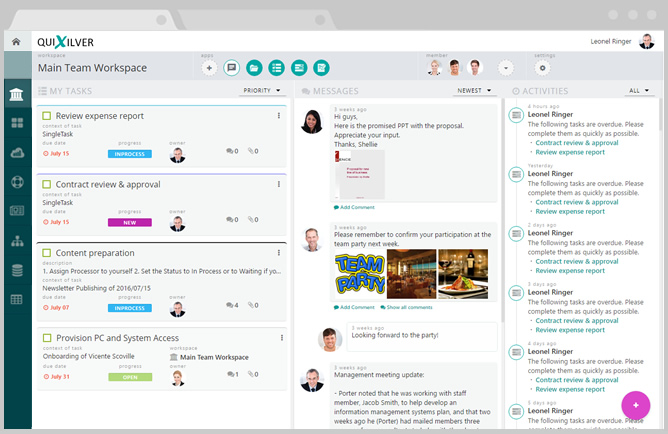This screenshot has height=434, width=668.
Task: Open first Review expense report activity link
Action: point(570,152)
